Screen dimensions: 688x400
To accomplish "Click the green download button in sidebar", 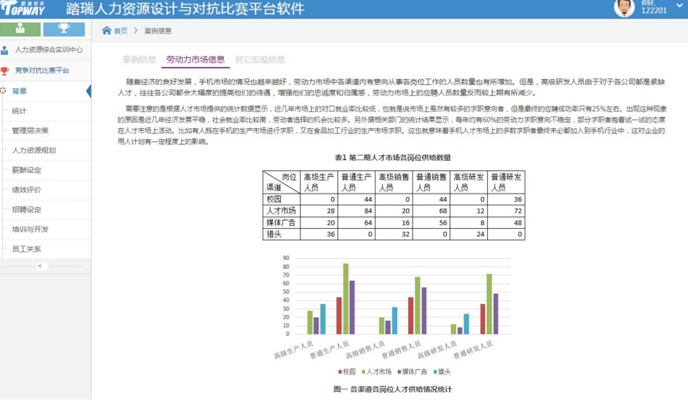I will pyautogui.click(x=21, y=30).
